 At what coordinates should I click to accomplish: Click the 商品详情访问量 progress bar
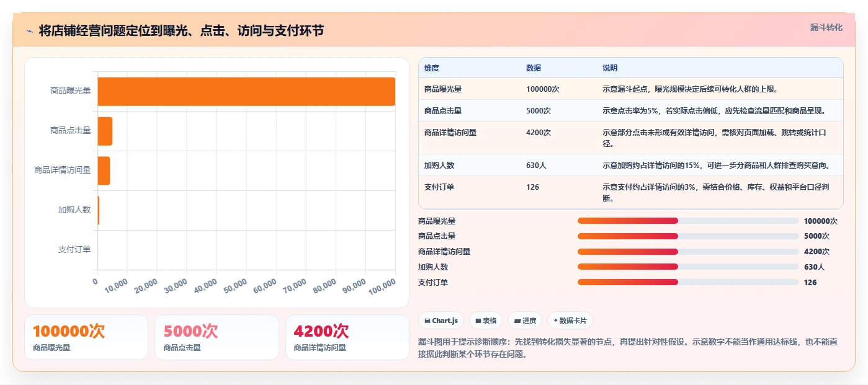pyautogui.click(x=688, y=251)
